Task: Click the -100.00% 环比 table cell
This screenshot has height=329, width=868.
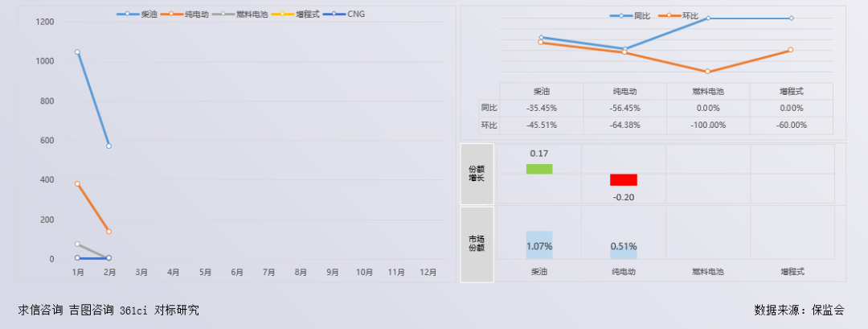Action: click(x=708, y=125)
